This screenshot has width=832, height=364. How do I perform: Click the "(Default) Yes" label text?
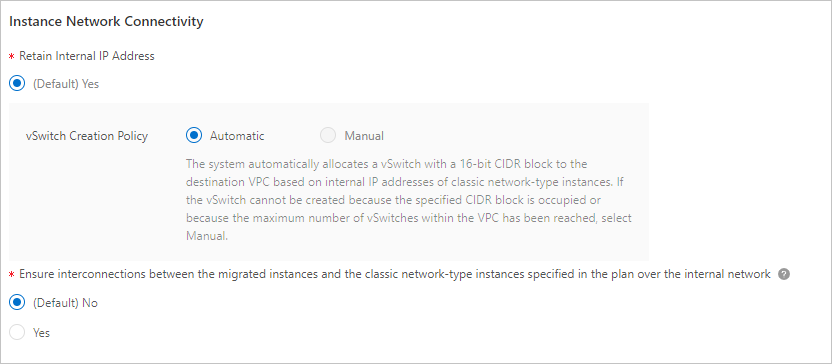pos(66,84)
